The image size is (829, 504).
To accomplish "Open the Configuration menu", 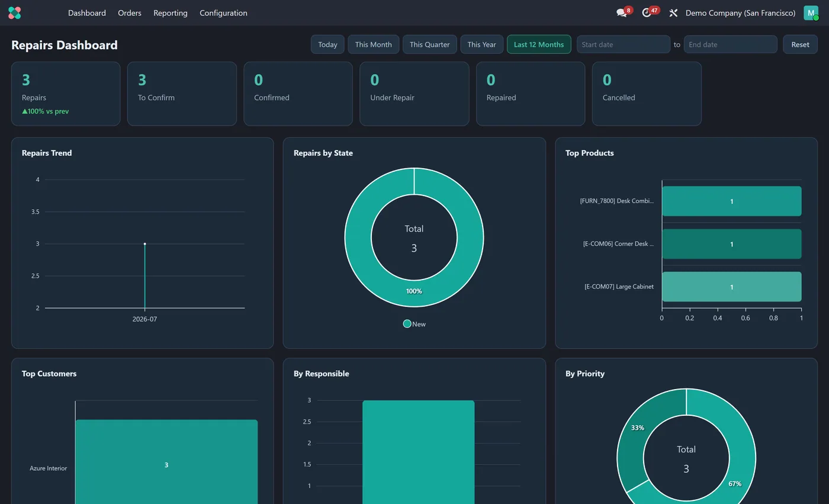I will (x=223, y=13).
